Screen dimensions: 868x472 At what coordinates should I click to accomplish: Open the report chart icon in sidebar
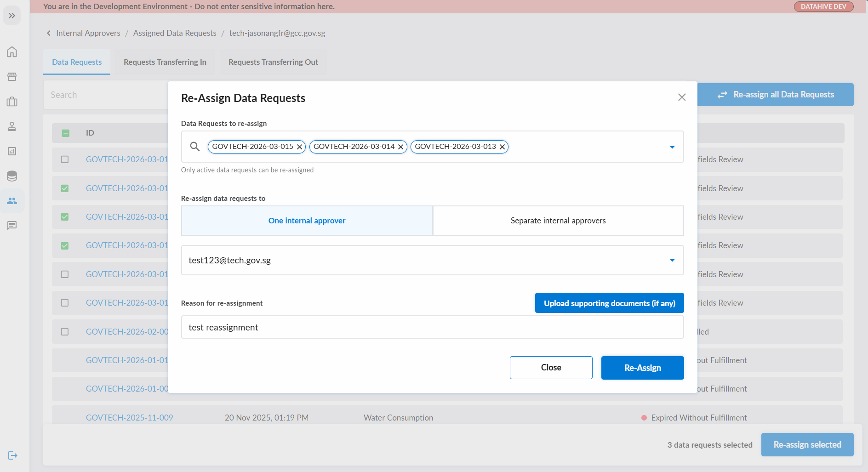click(12, 151)
